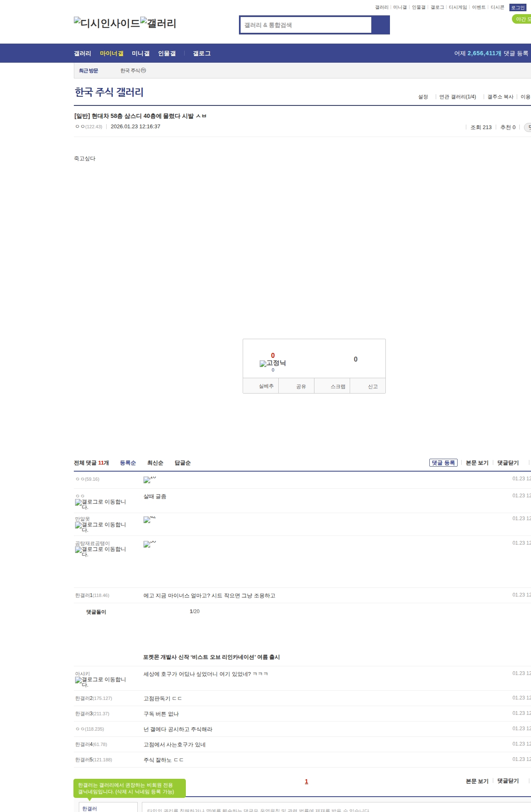Image resolution: width=531 pixels, height=812 pixels.
Task: Sort comments by 최신순
Action: pos(155,463)
